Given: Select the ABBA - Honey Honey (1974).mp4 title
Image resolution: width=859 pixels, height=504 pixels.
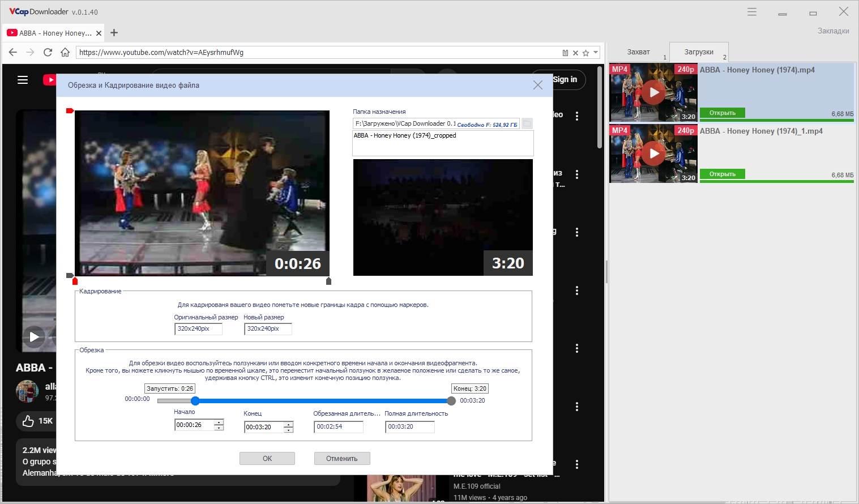Looking at the screenshot, I should click(x=757, y=70).
